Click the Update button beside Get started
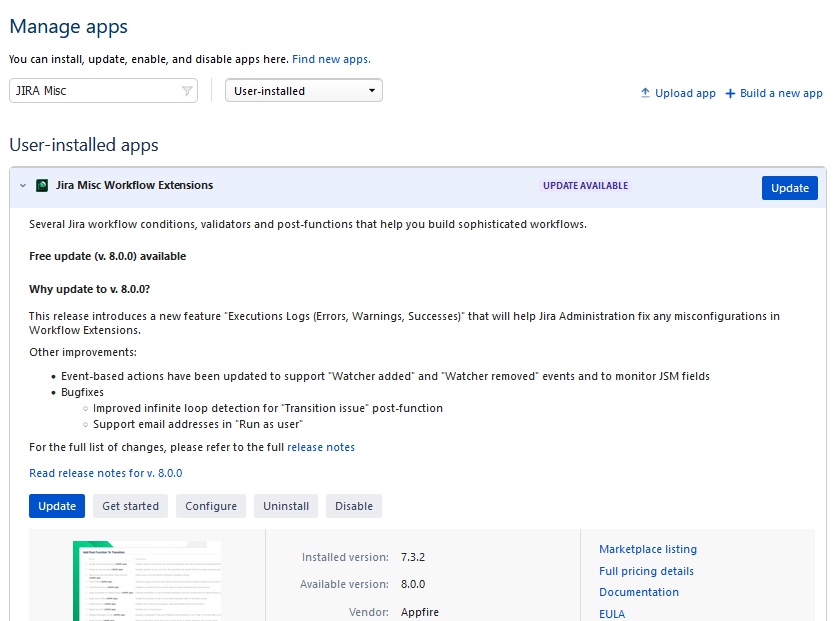This screenshot has height=621, width=838. pos(57,506)
